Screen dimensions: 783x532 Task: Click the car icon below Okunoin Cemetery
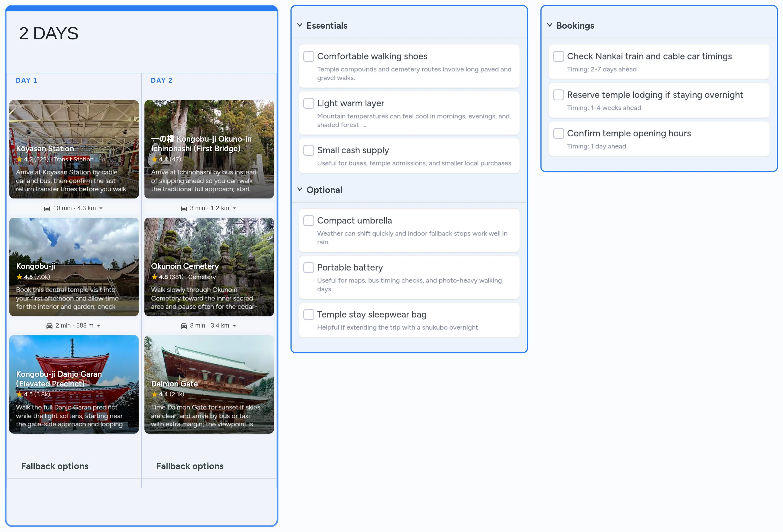184,325
